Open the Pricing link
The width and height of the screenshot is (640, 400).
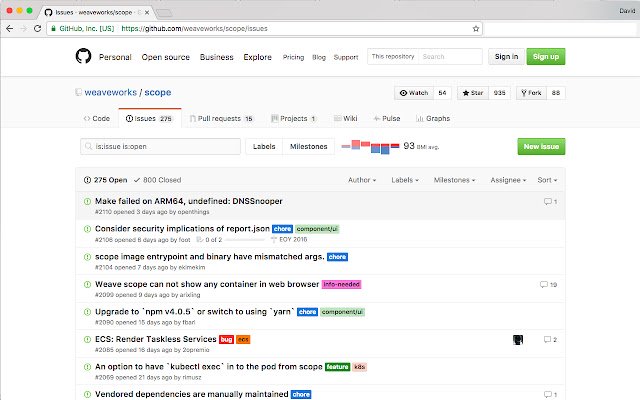pyautogui.click(x=293, y=57)
